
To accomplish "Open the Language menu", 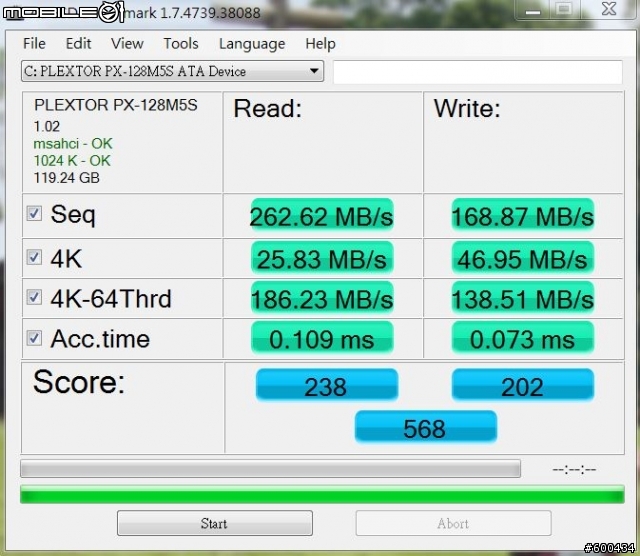I will click(252, 44).
